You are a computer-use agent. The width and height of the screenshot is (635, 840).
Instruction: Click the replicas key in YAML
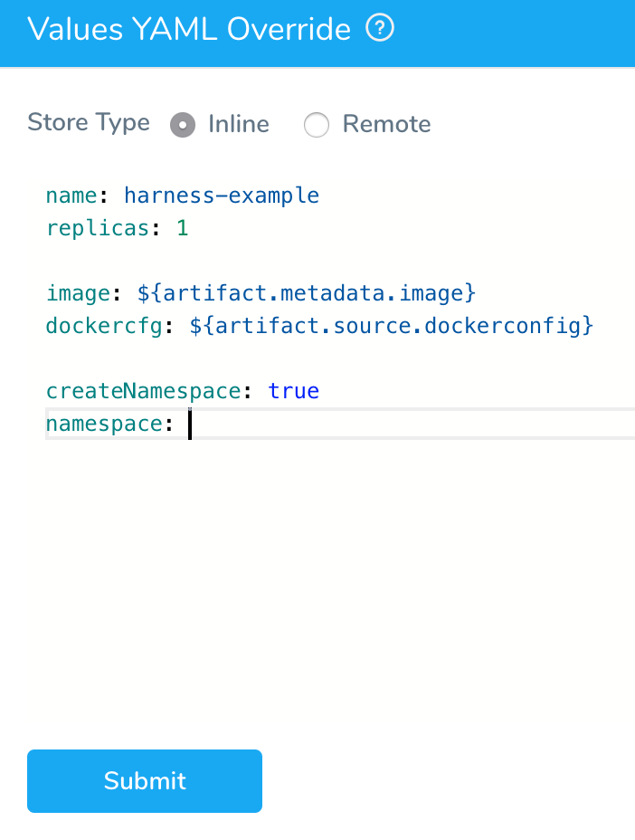(x=98, y=229)
